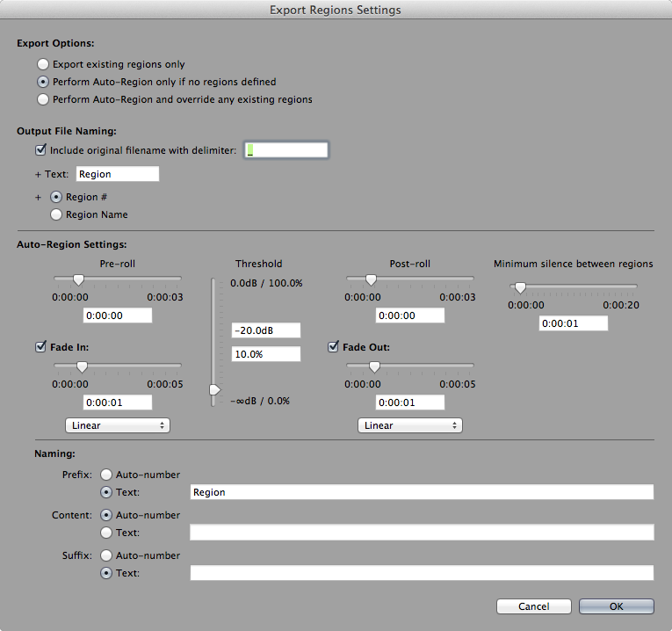Click the output naming Text field containing Region
Screen dimensions: 672x631
tap(118, 174)
